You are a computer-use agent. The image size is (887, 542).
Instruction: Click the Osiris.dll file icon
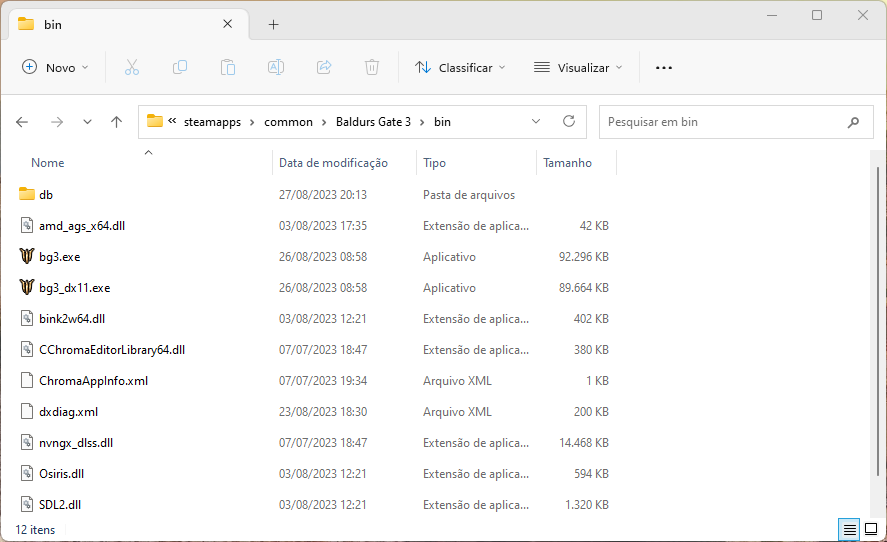point(27,474)
